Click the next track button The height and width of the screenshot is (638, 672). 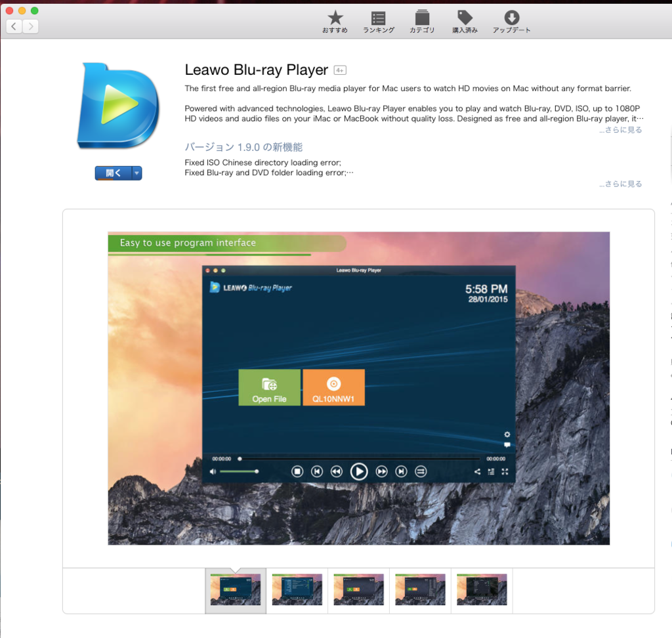pos(401,472)
